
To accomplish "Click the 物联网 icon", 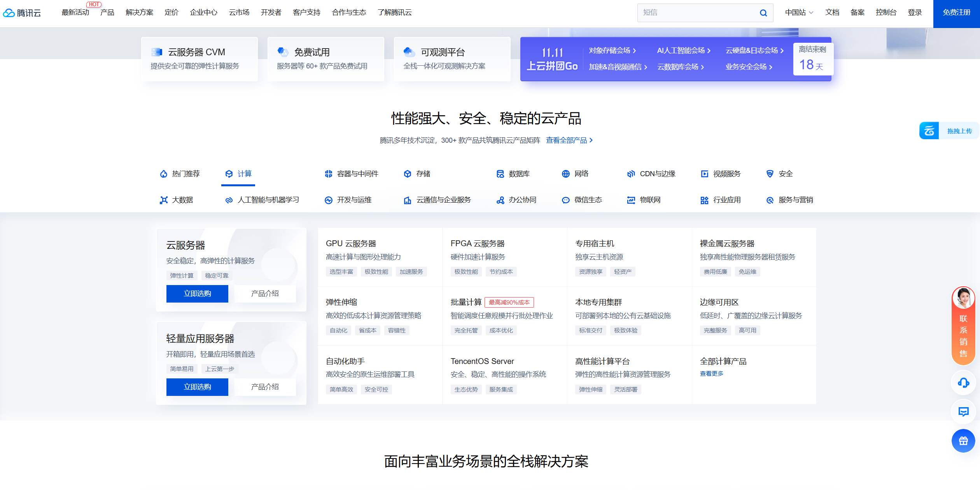I will click(631, 200).
